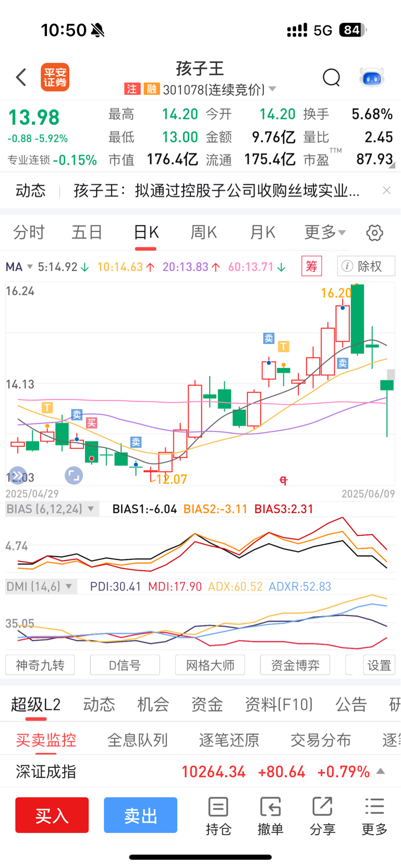Viewport: 401px width, 868px height.
Task: Open the 交易分布 sub-tab
Action: click(321, 740)
